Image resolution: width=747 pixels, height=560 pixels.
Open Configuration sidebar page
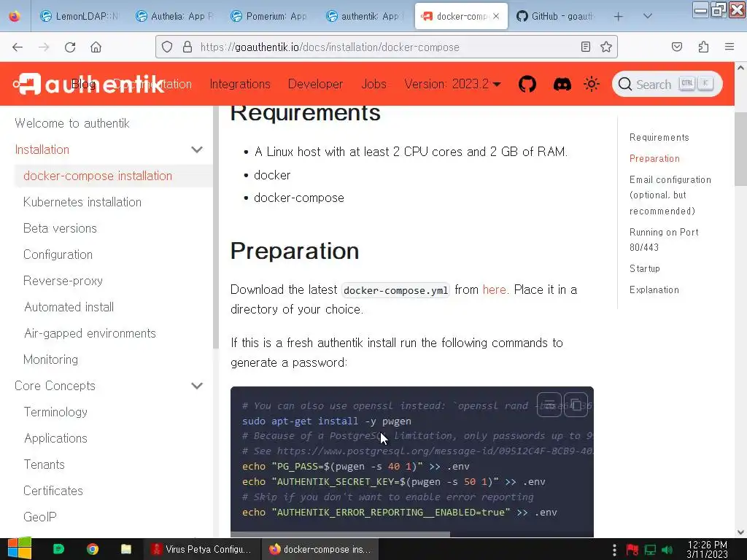(x=58, y=254)
